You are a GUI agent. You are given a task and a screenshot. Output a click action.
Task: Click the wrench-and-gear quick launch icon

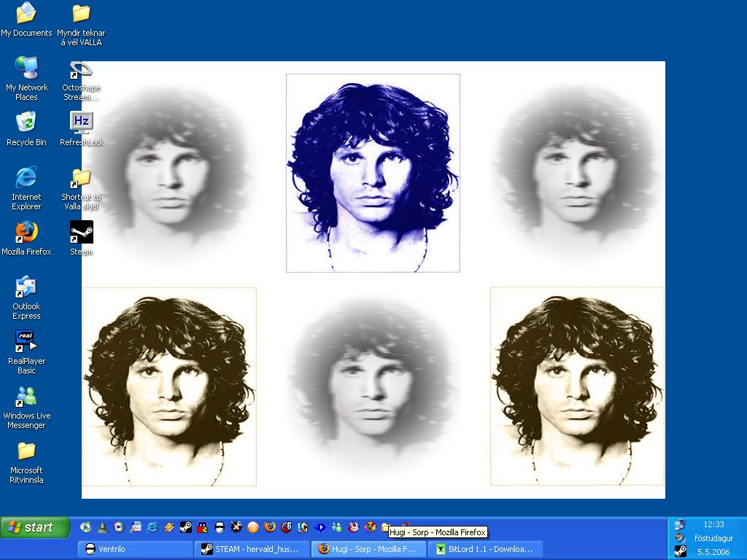coord(236,527)
